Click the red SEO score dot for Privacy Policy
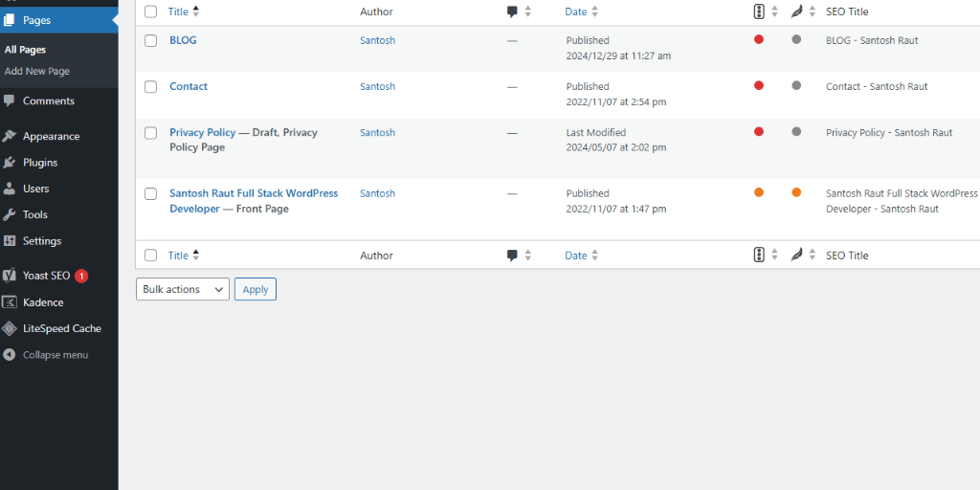The width and height of the screenshot is (980, 490). click(759, 131)
